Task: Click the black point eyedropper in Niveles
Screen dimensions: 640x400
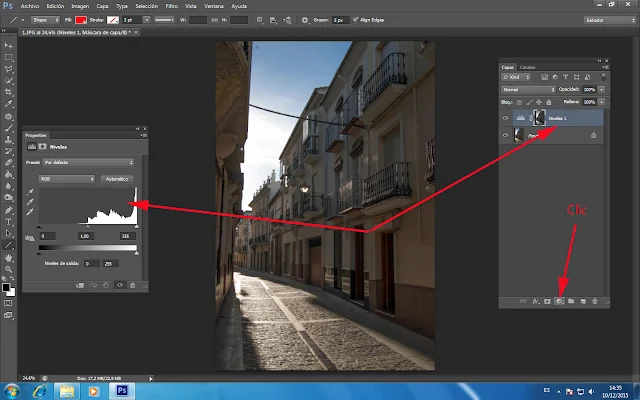Action: click(29, 190)
